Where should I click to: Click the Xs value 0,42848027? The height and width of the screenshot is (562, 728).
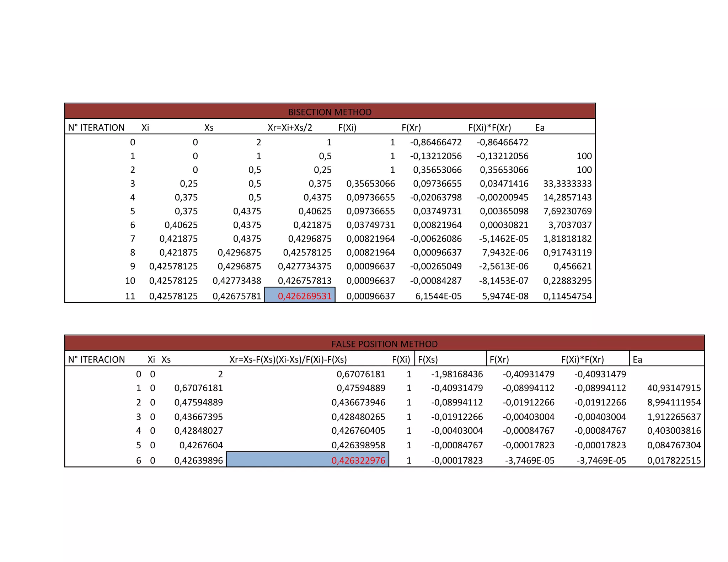tap(198, 431)
